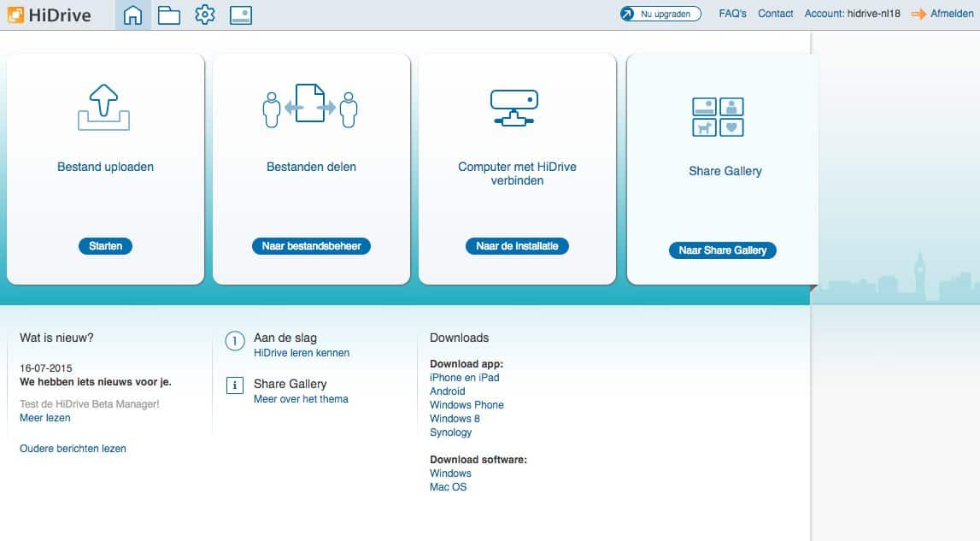Screen dimensions: 980x541
Task: Click Computer met HiDrive verbinden title
Action: 517,173
